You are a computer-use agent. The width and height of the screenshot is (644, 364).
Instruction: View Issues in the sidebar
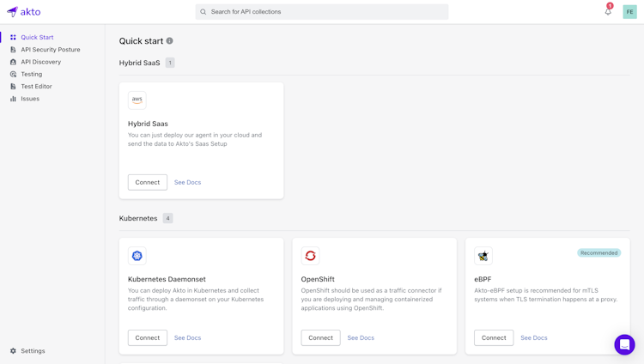pyautogui.click(x=30, y=99)
